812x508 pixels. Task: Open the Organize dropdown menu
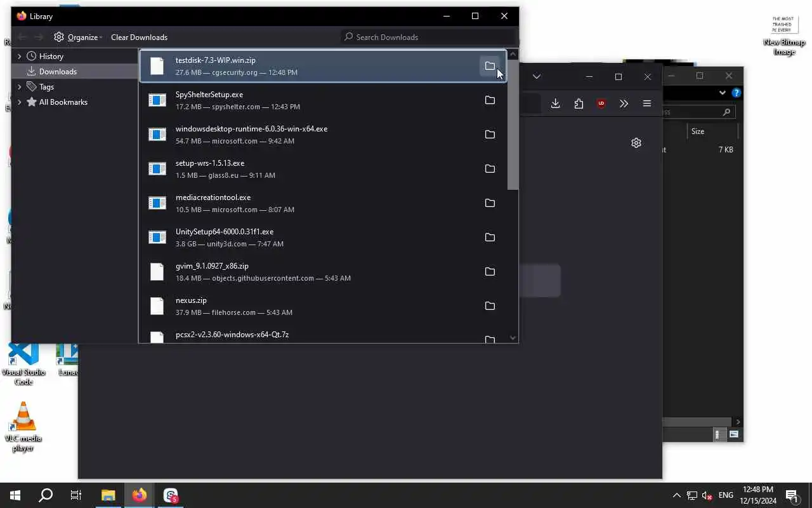(x=78, y=37)
